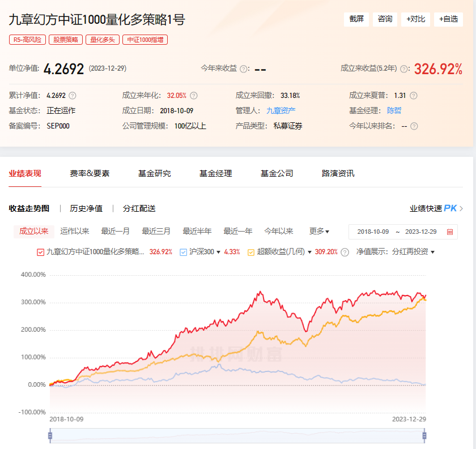This screenshot has width=476, height=449.
Task: Open 陈哲 fund manager link
Action: point(394,111)
